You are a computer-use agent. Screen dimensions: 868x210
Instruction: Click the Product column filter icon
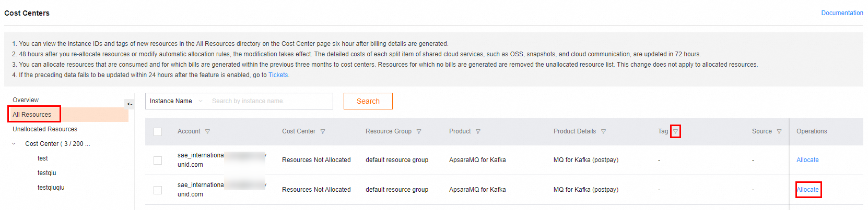pos(478,132)
